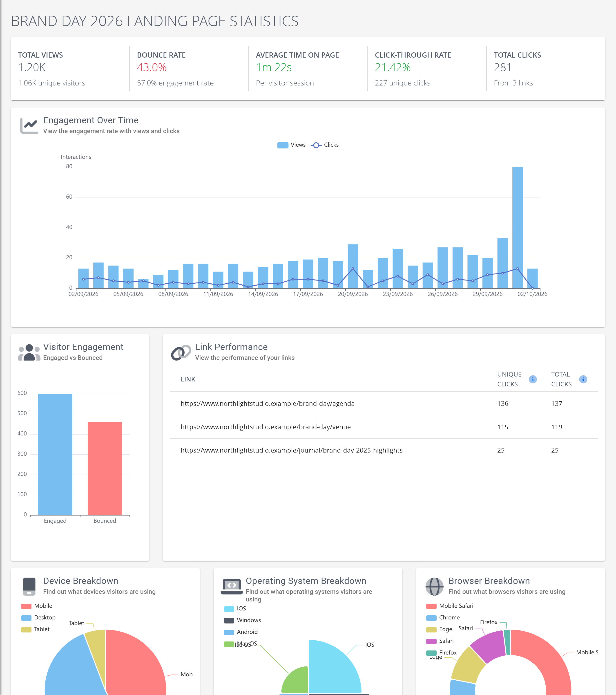Toggle Edge legend in Browser Breakdown
The height and width of the screenshot is (695, 616).
(x=439, y=629)
